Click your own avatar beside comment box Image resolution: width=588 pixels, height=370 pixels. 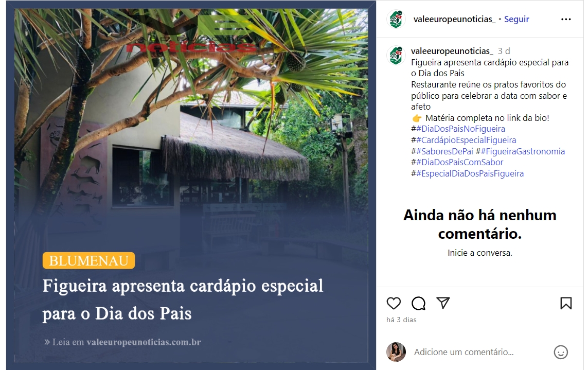pos(396,352)
